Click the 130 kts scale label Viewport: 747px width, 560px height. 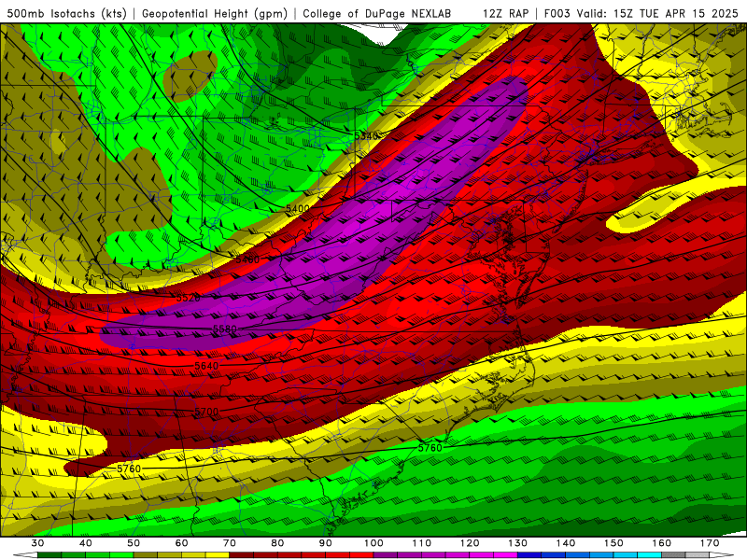517,543
